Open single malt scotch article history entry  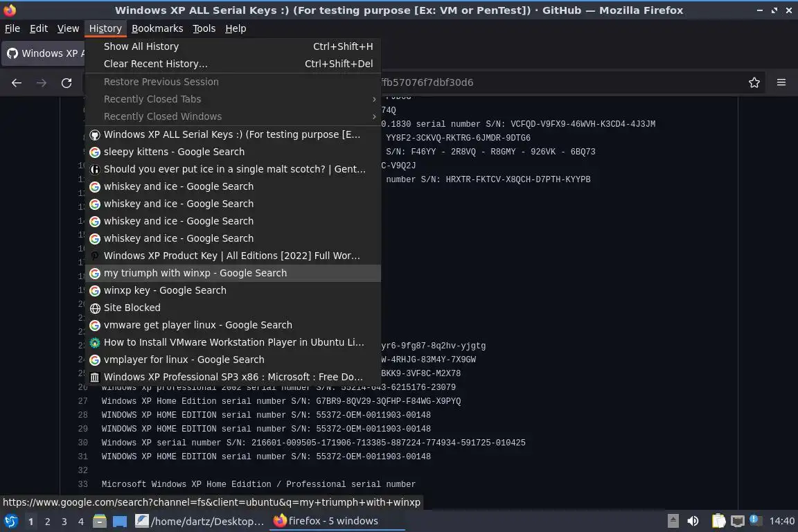click(233, 169)
